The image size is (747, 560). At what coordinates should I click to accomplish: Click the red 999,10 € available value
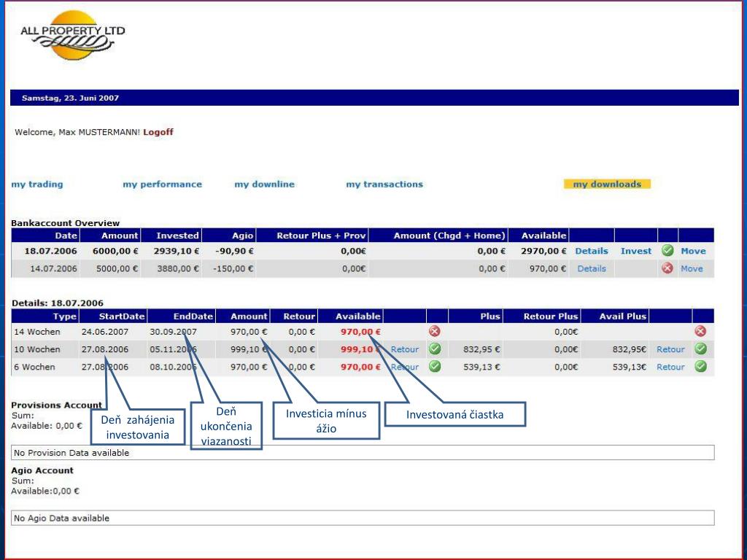(360, 349)
